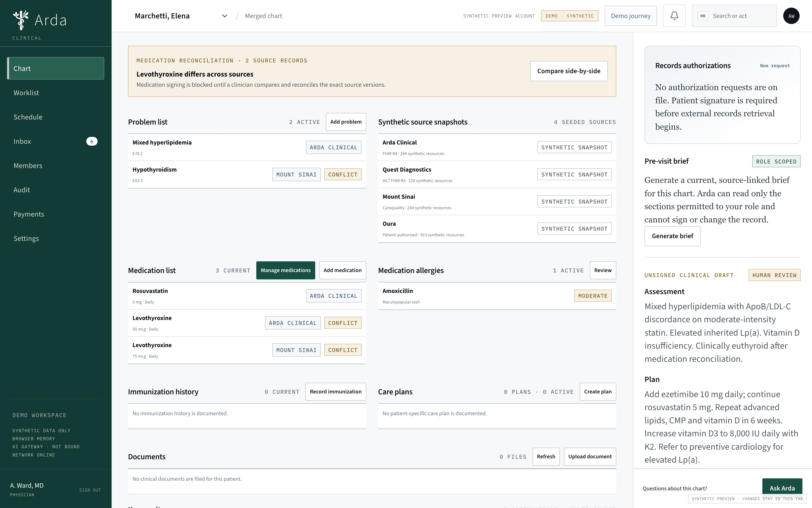Open the Chart sidebar section

pos(56,68)
